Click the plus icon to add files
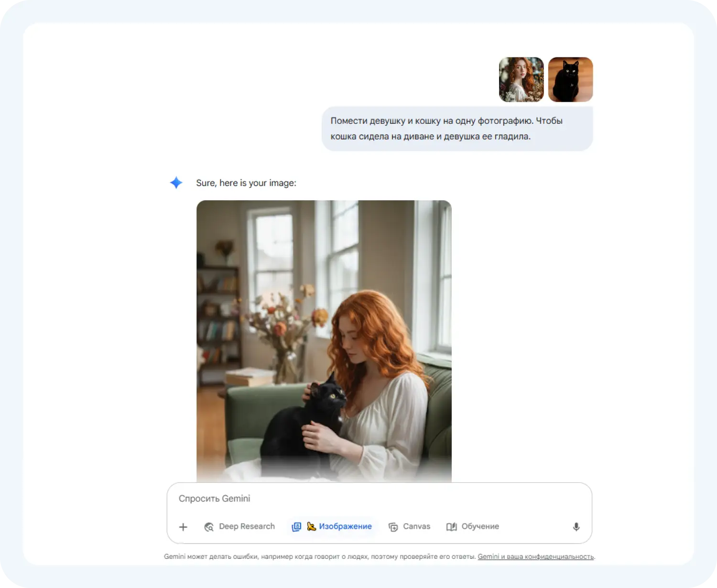The height and width of the screenshot is (588, 717). (183, 527)
